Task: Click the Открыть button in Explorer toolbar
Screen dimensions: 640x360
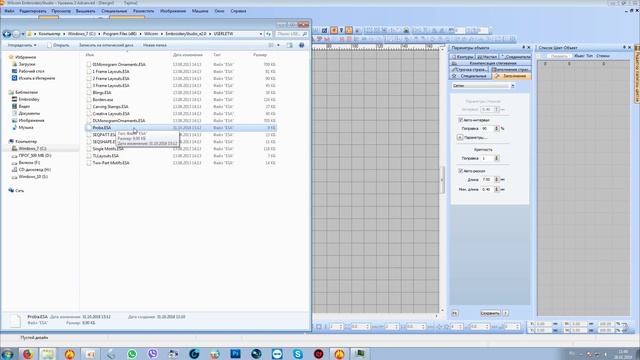Action: coord(58,45)
